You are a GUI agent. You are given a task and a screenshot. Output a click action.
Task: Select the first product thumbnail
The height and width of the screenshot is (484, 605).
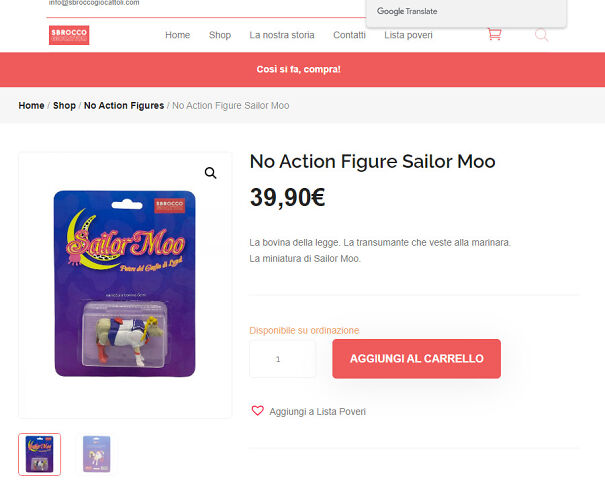[x=39, y=454]
